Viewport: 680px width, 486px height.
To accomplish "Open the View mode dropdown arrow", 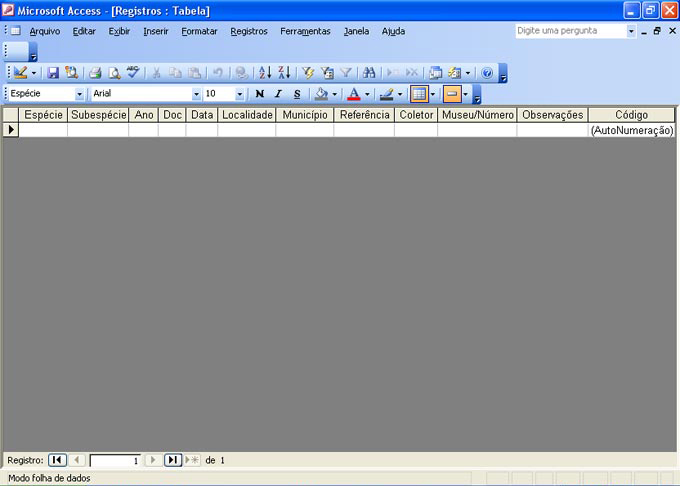I will pyautogui.click(x=34, y=73).
